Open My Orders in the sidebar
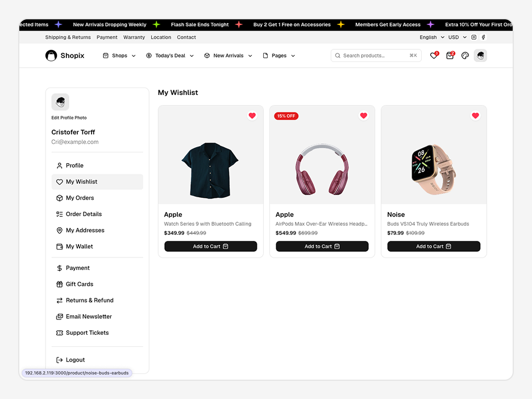Viewport: 532px width, 399px height. pyautogui.click(x=97, y=198)
